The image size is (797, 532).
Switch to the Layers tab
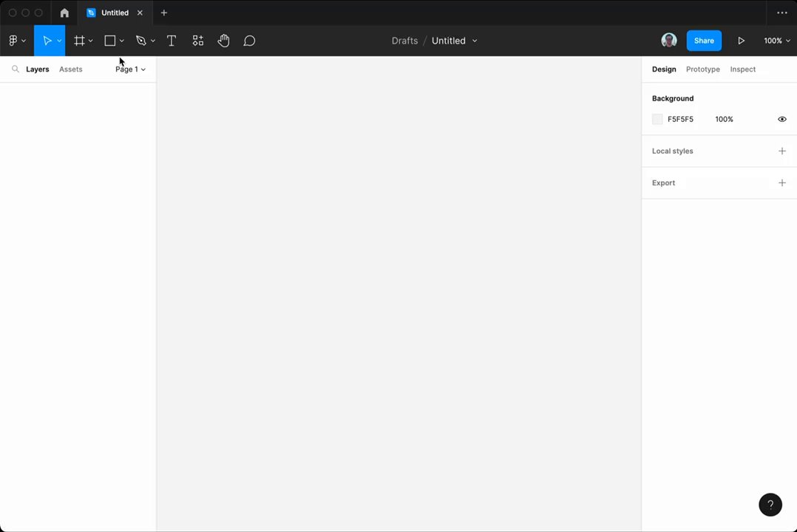(38, 69)
